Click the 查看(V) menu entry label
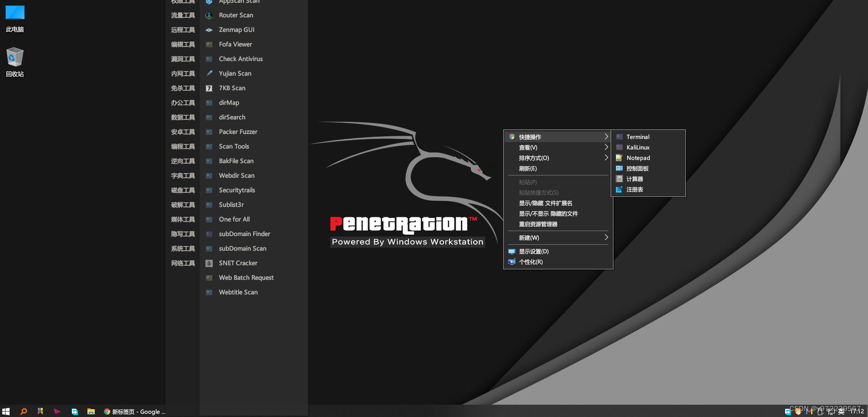The image size is (868, 417). pyautogui.click(x=528, y=148)
